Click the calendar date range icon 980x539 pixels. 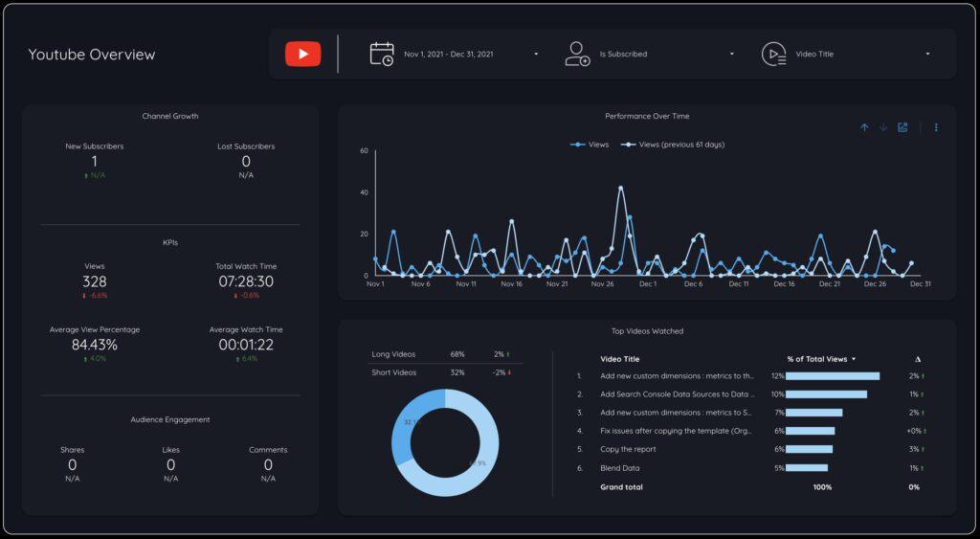[382, 54]
